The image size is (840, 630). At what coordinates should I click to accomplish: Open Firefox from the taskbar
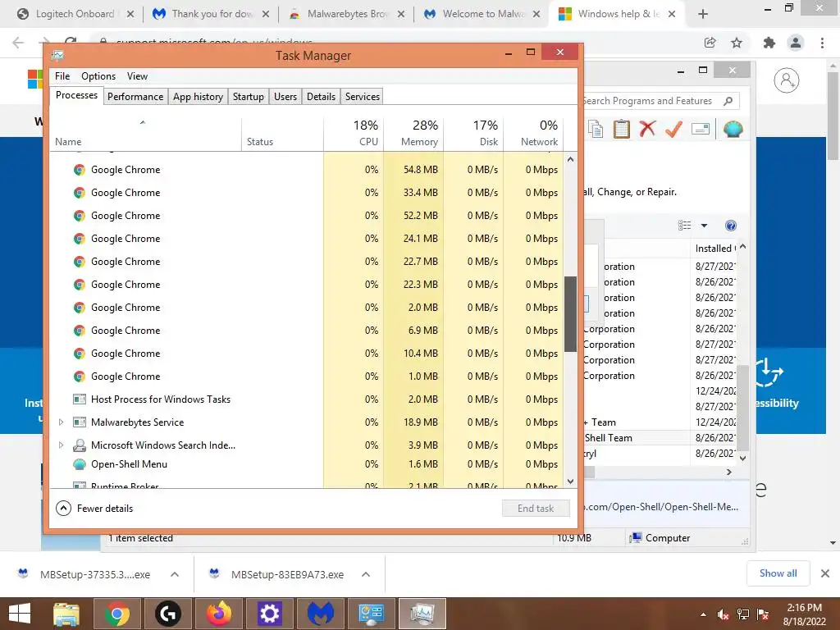click(x=218, y=614)
